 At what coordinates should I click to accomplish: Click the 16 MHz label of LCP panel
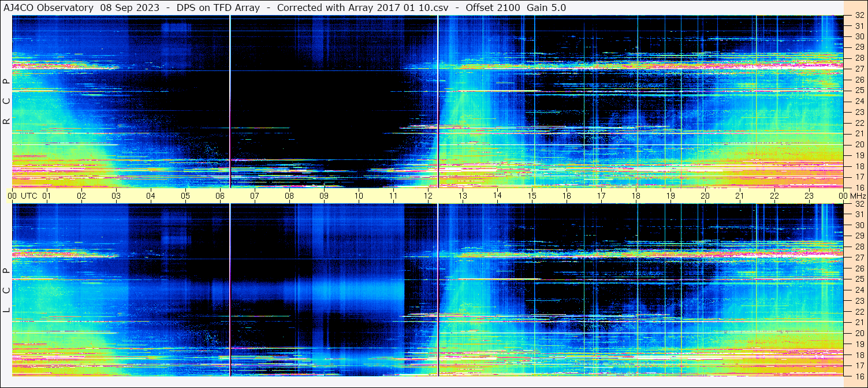[859, 376]
